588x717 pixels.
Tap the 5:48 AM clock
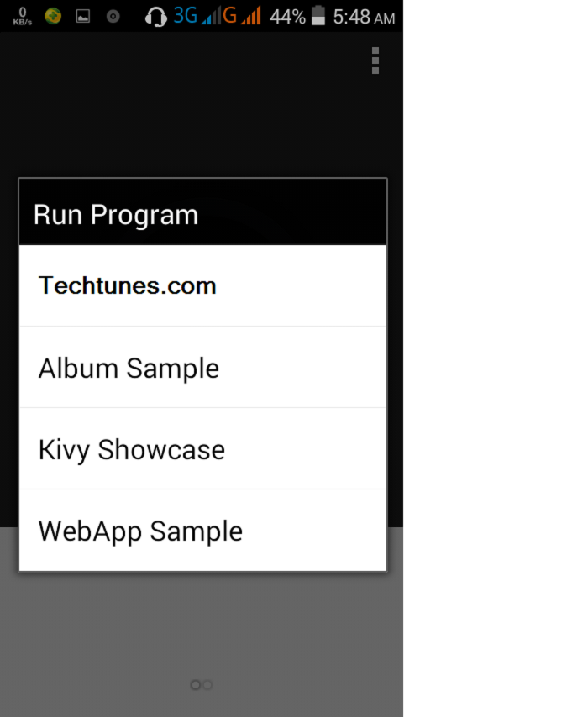point(364,17)
